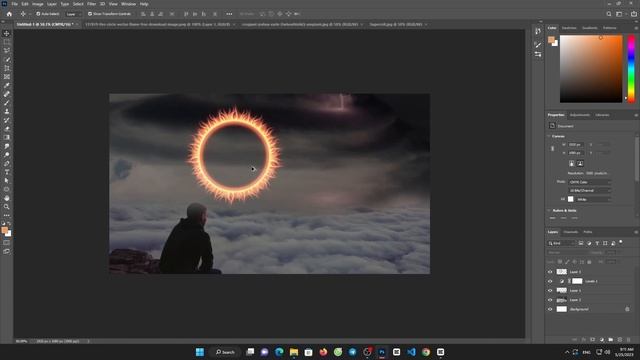Select the Zoom tool in the toolbox
The image size is (640, 360).
pos(7,207)
